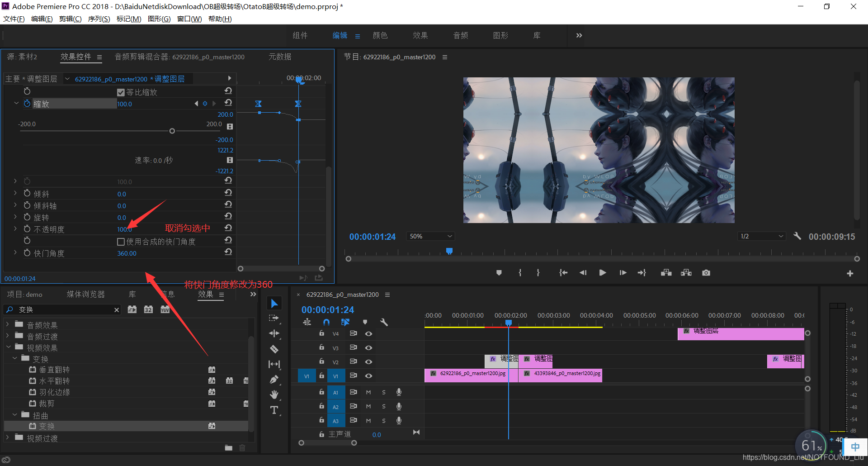The height and width of the screenshot is (466, 868).
Task: Expand the 倾斜 property
Action: [15, 193]
